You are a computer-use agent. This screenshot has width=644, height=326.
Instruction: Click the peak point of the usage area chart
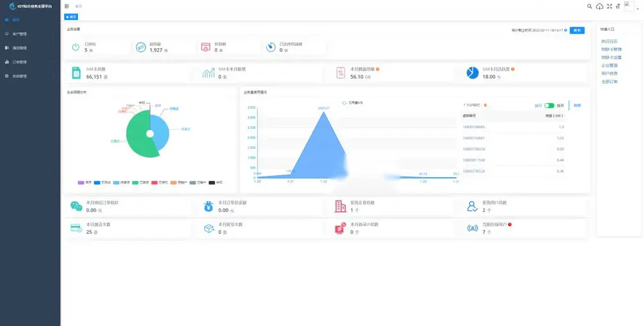click(324, 112)
